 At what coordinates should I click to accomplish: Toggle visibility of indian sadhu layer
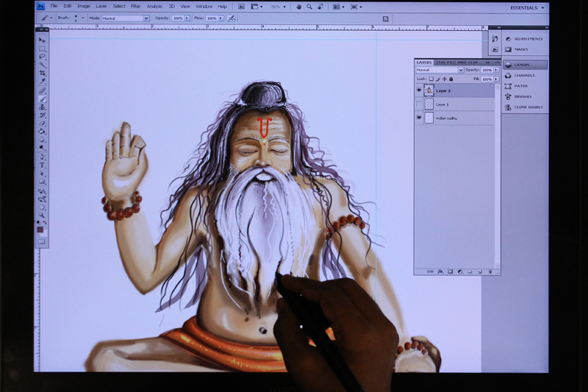(x=419, y=118)
